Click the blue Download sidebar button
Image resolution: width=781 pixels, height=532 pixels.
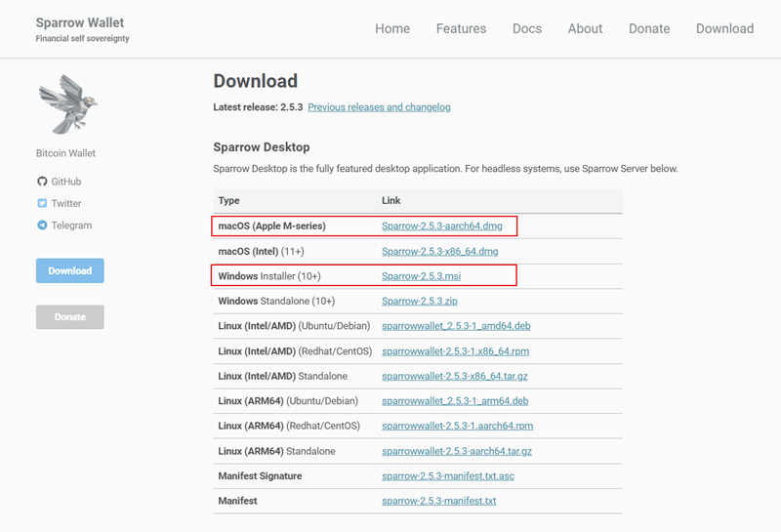click(x=69, y=270)
